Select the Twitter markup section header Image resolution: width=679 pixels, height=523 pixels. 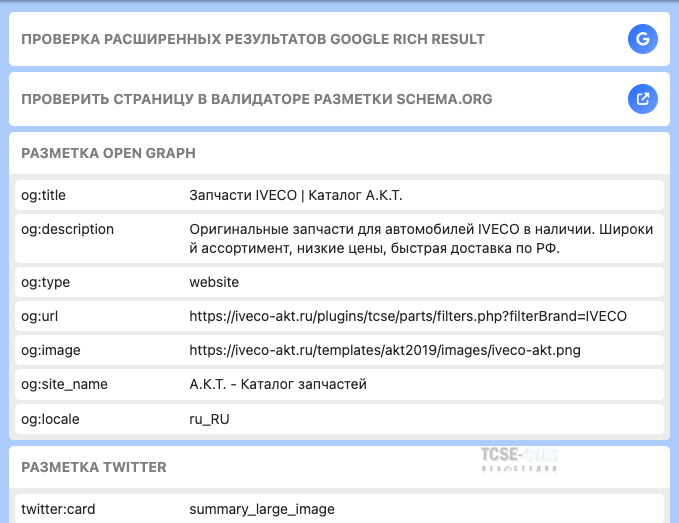coord(94,467)
